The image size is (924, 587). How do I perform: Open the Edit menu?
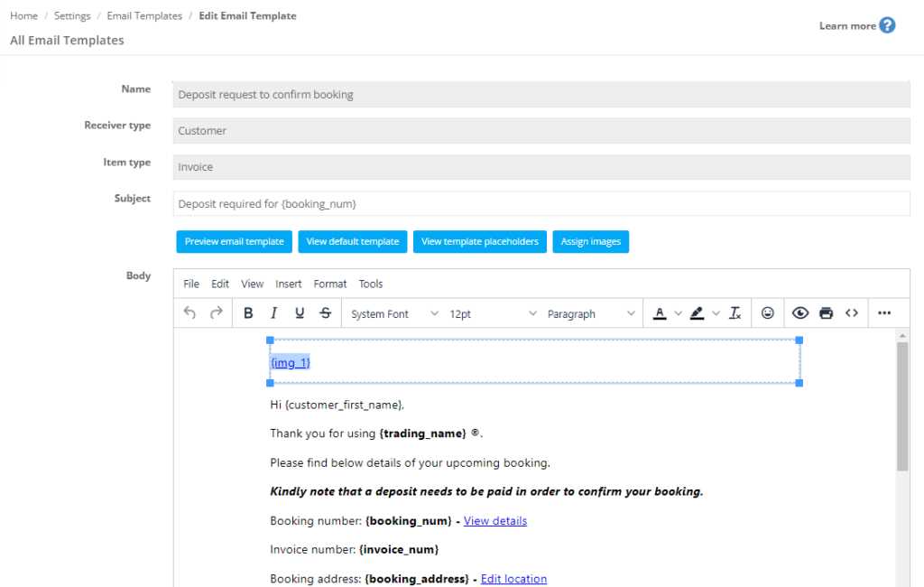[220, 284]
